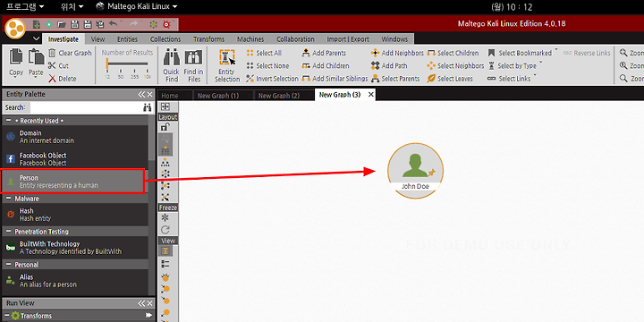Collapse Personal palette group

click(x=9, y=265)
